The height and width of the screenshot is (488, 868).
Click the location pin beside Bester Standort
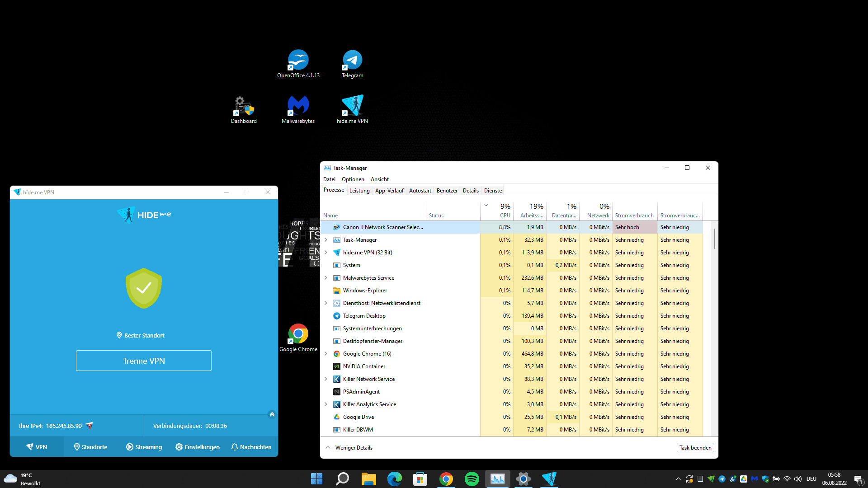coord(119,335)
